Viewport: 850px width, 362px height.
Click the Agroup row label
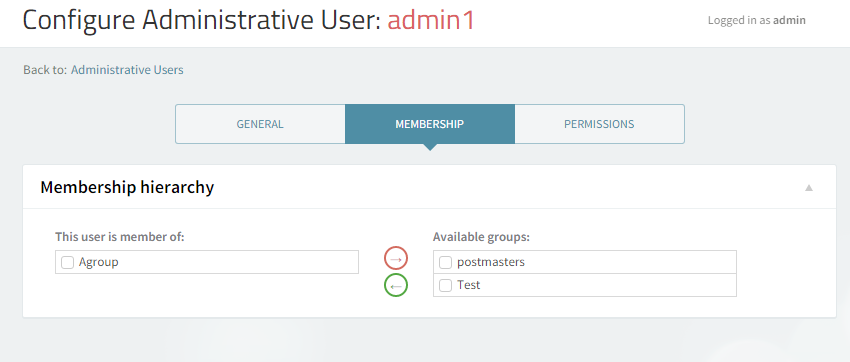click(x=99, y=262)
